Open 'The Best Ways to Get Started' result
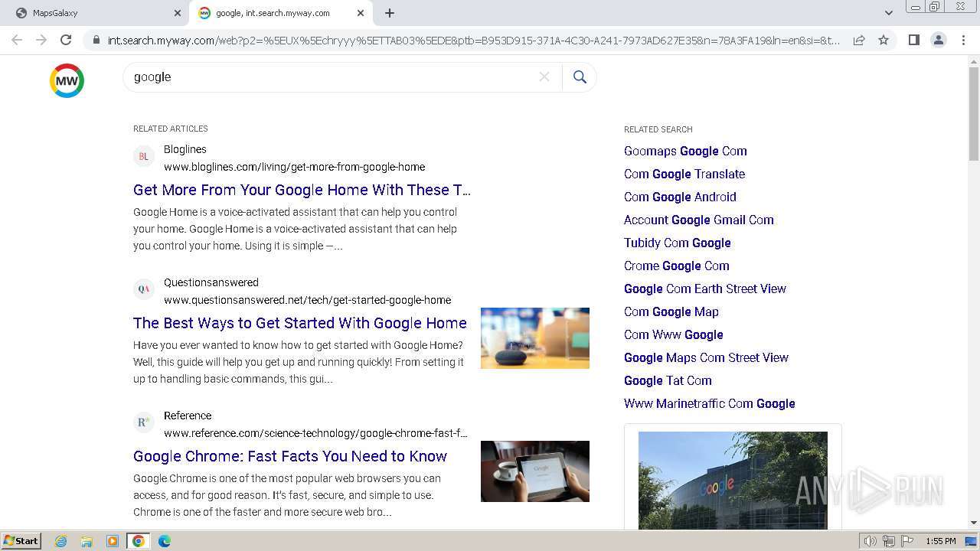The height and width of the screenshot is (551, 980). [x=300, y=323]
